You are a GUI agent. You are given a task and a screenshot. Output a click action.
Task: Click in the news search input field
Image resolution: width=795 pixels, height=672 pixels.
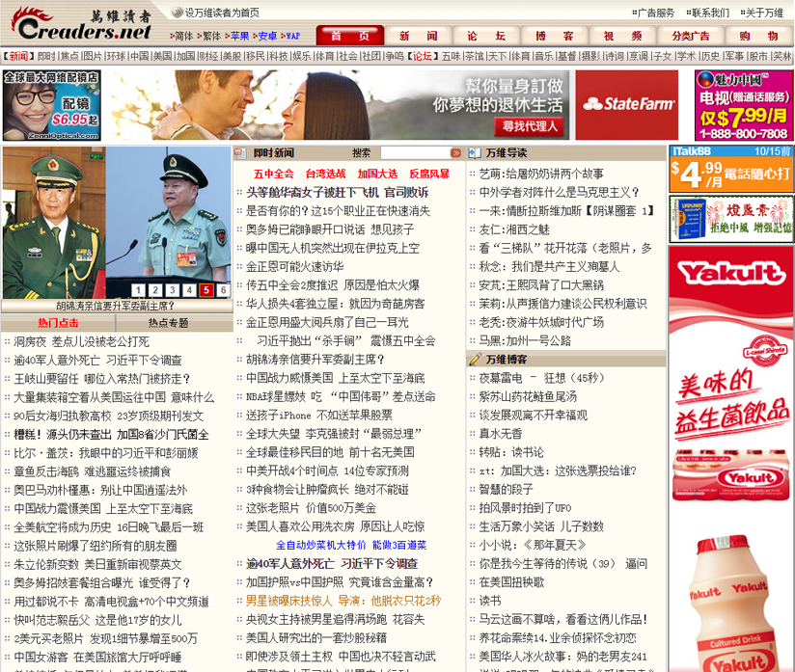click(415, 153)
